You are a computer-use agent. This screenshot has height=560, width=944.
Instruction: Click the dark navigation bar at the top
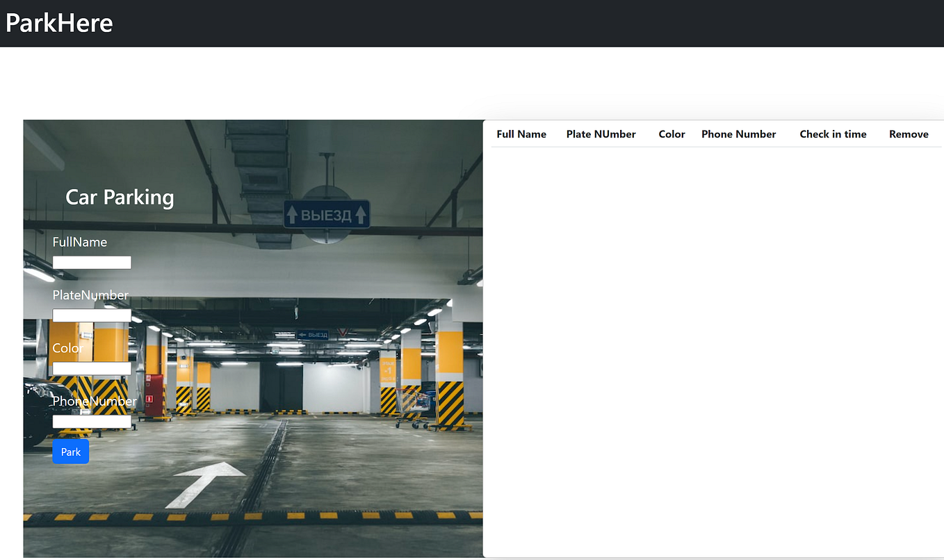click(472, 23)
